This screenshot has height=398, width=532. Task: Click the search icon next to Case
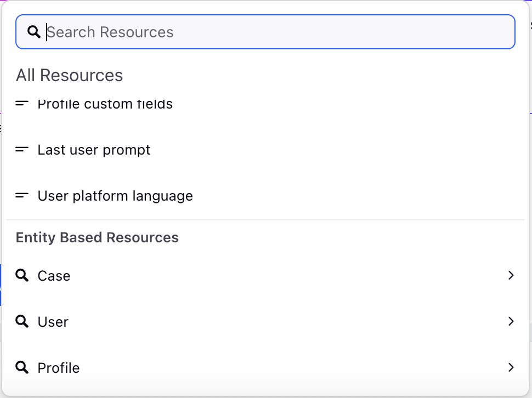[x=22, y=275]
